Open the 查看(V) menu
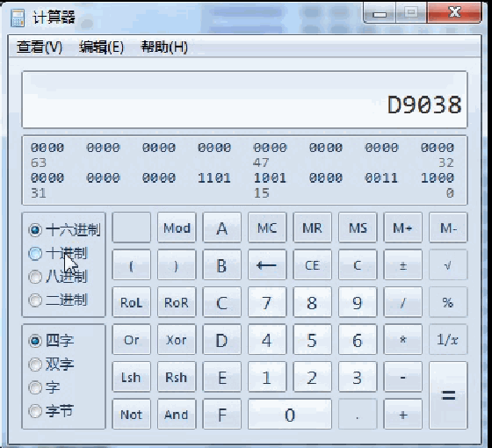The width and height of the screenshot is (492, 448). click(x=40, y=47)
